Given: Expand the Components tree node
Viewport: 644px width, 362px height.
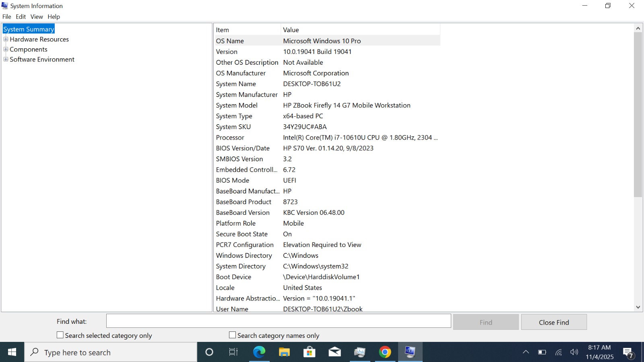Looking at the screenshot, I should click(x=6, y=49).
